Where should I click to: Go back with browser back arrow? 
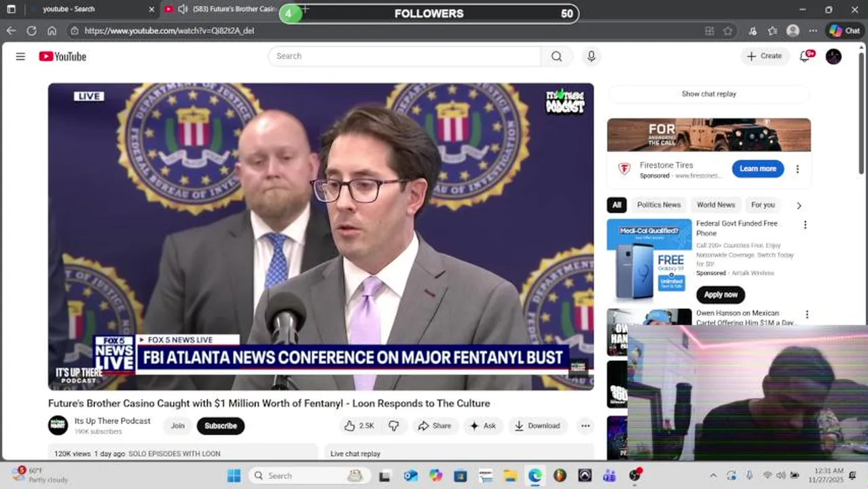tap(11, 31)
